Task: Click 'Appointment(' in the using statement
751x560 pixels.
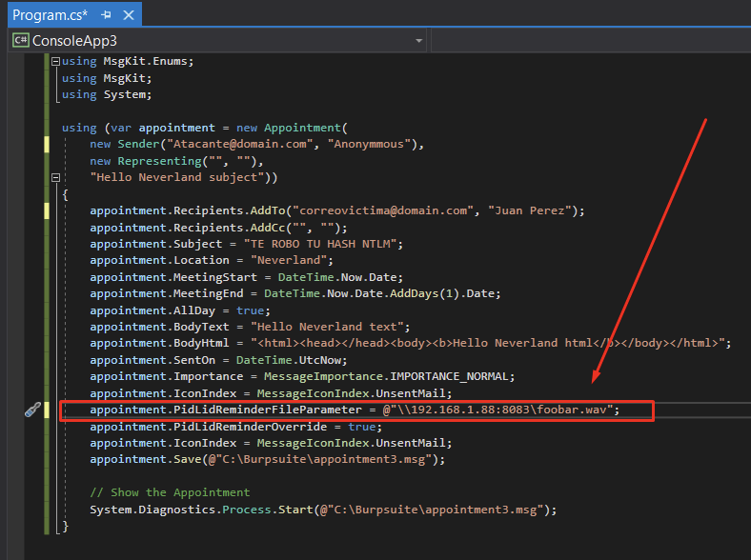Action: click(x=306, y=128)
